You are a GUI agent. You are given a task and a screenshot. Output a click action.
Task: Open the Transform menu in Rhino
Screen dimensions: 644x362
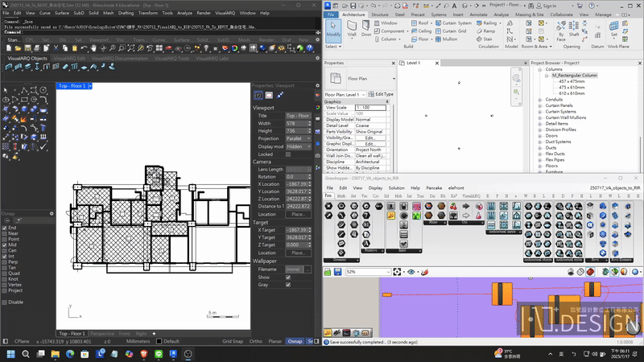click(x=148, y=13)
